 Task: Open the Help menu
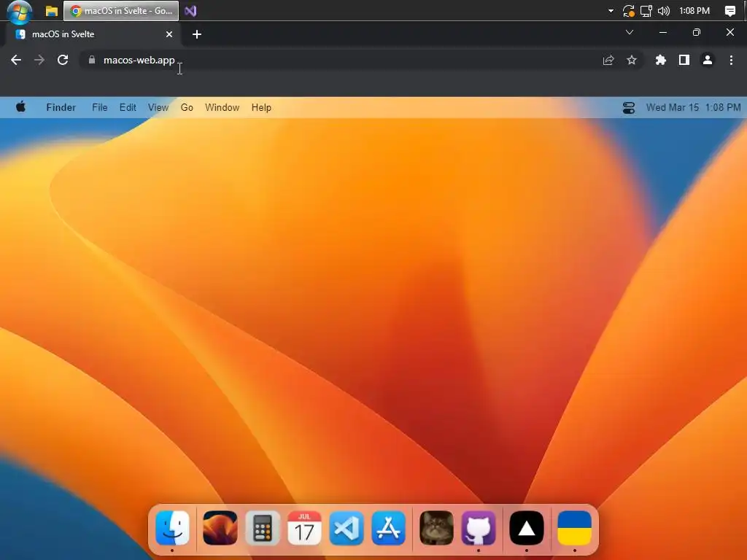click(261, 108)
